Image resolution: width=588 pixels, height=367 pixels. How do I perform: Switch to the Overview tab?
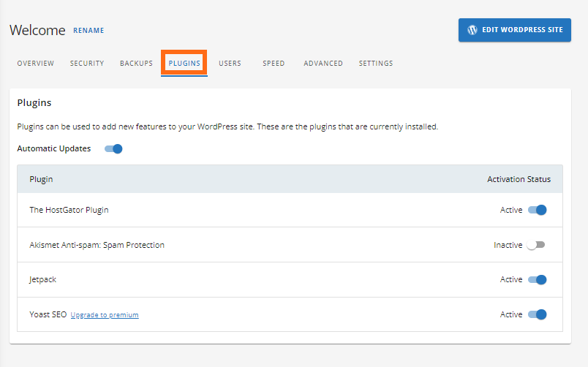pos(36,64)
